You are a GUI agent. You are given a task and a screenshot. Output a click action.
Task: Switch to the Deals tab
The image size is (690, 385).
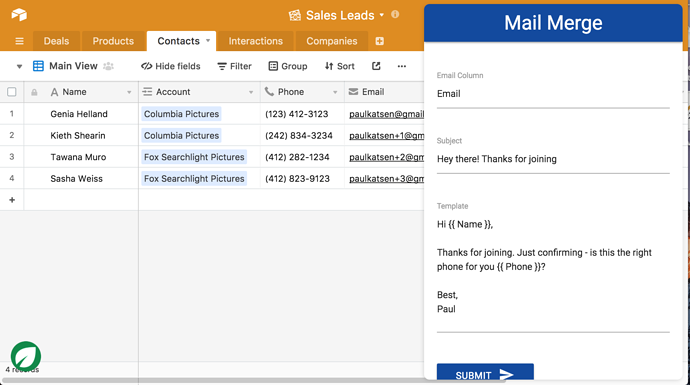(x=56, y=41)
